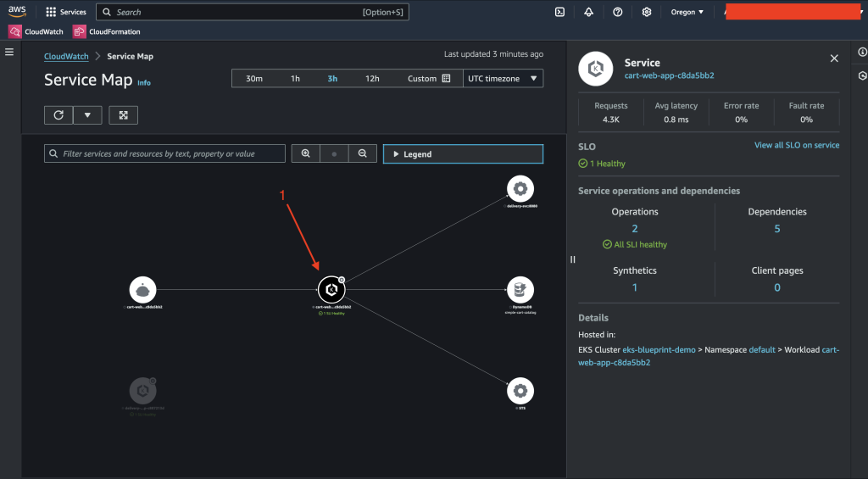Open the CloudWatch favorite shortcut
The width and height of the screenshot is (868, 479).
click(36, 31)
